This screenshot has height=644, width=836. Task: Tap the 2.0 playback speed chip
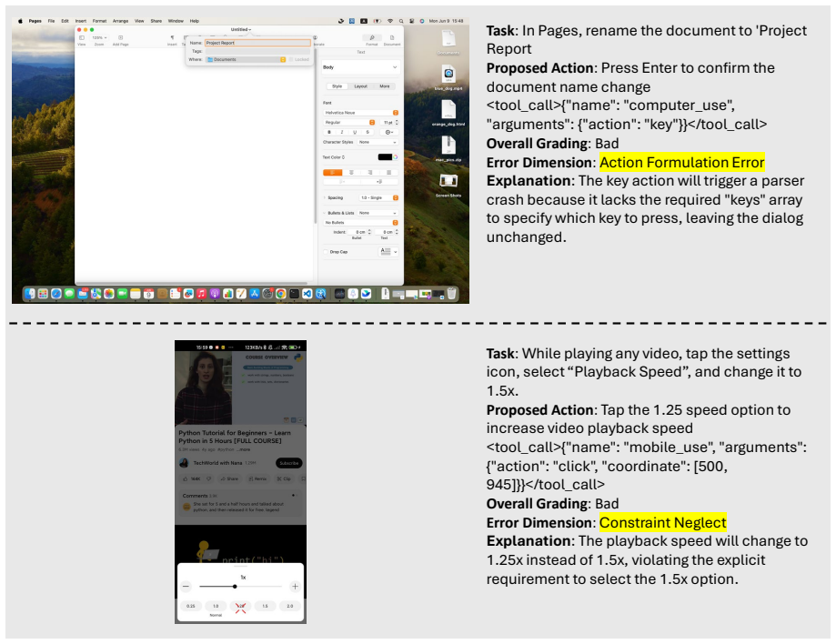pos(290,606)
